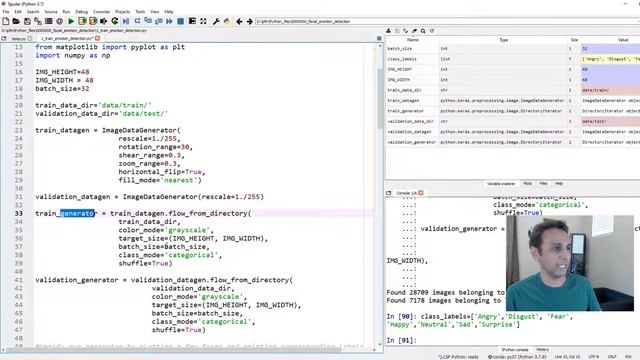Open Search menu
Image resolution: width=640 pixels, height=360 pixels.
tap(33, 12)
